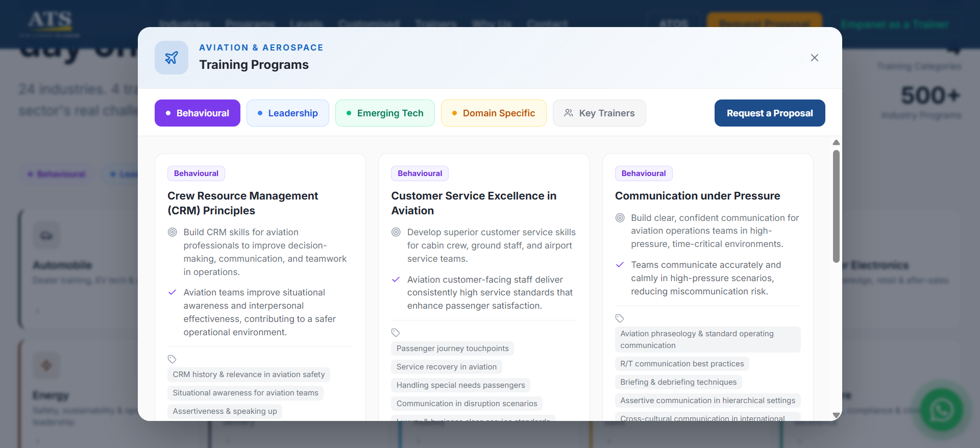Click the 'Assertiveness & speaking up' tag
Image resolution: width=980 pixels, height=448 pixels.
pyautogui.click(x=225, y=411)
